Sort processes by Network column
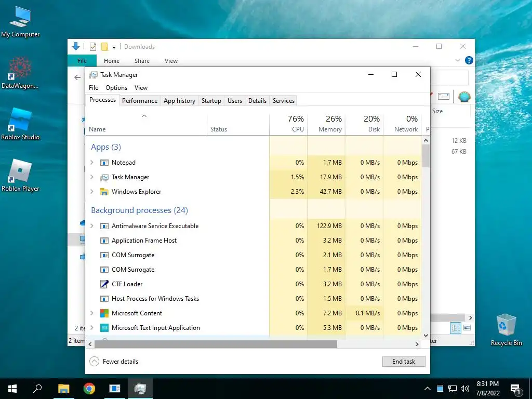The height and width of the screenshot is (399, 532). pyautogui.click(x=402, y=124)
